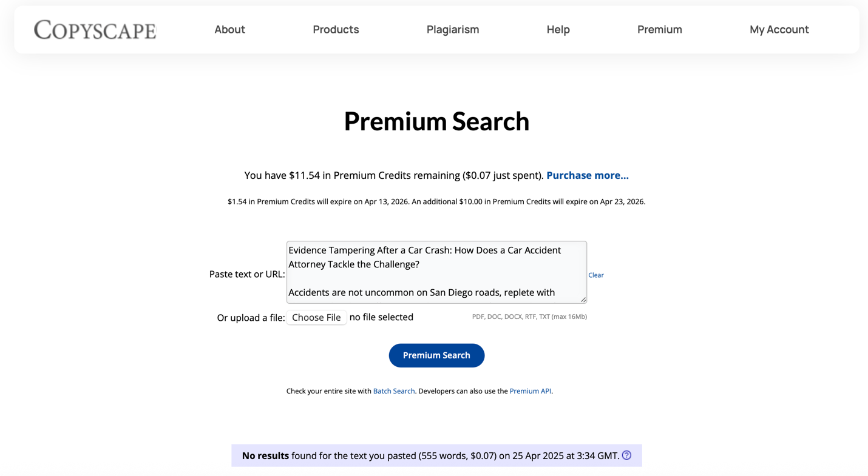Open the Products menu
This screenshot has height=476, width=868.
tap(336, 29)
